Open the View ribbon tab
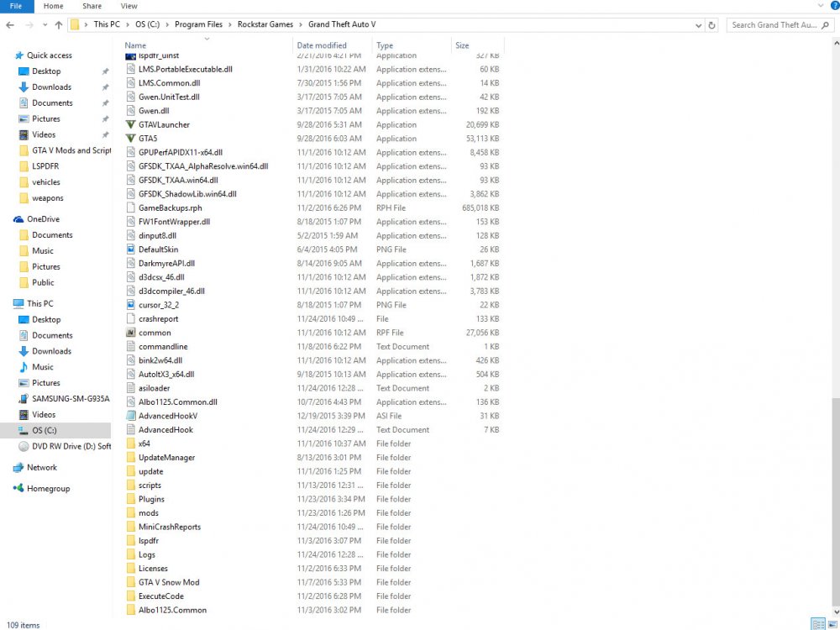This screenshot has height=630, width=840. 129,6
